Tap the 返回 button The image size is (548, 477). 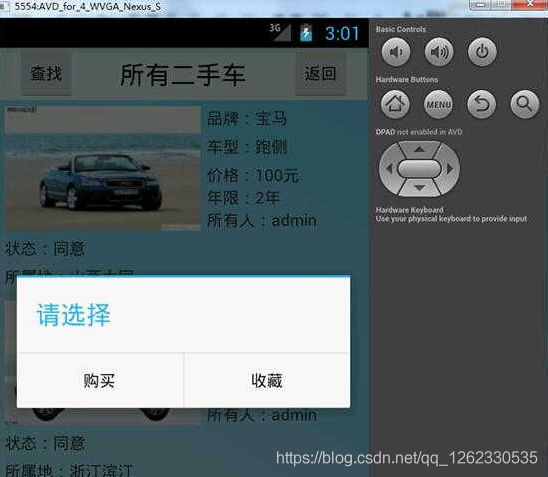(x=320, y=74)
